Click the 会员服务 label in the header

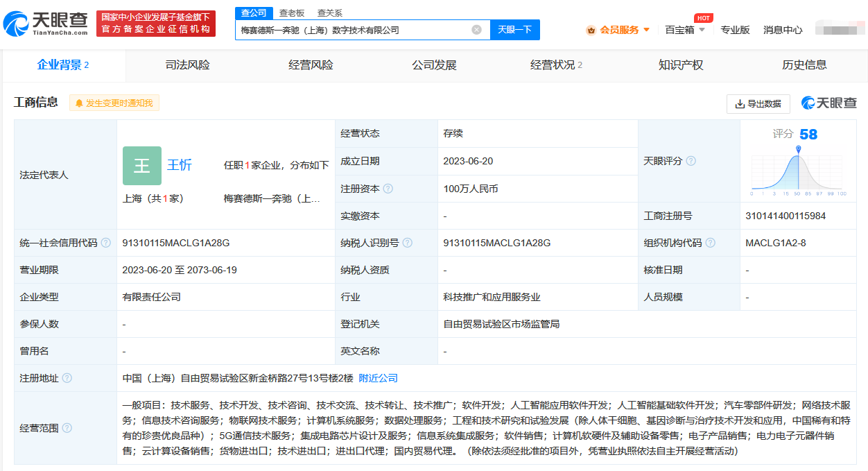619,30
